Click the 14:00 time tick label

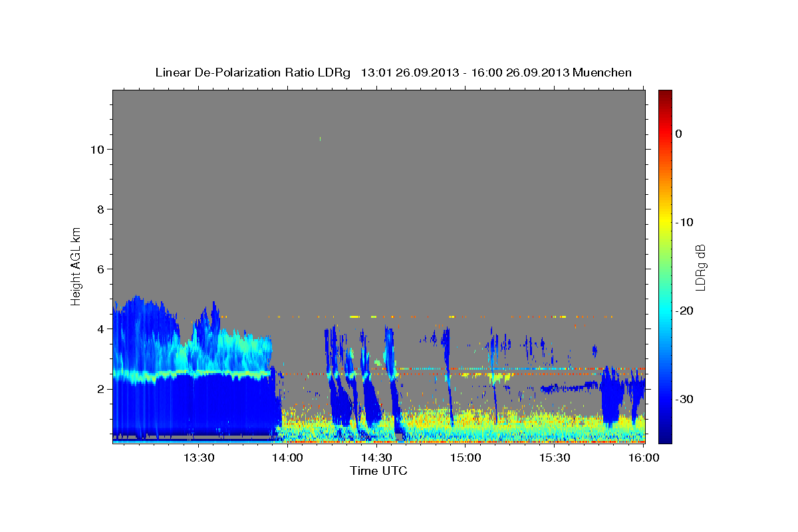click(x=287, y=458)
